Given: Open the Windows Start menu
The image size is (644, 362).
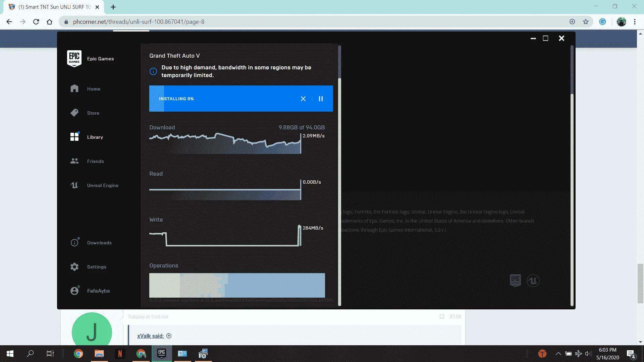Looking at the screenshot, I should click(x=10, y=354).
